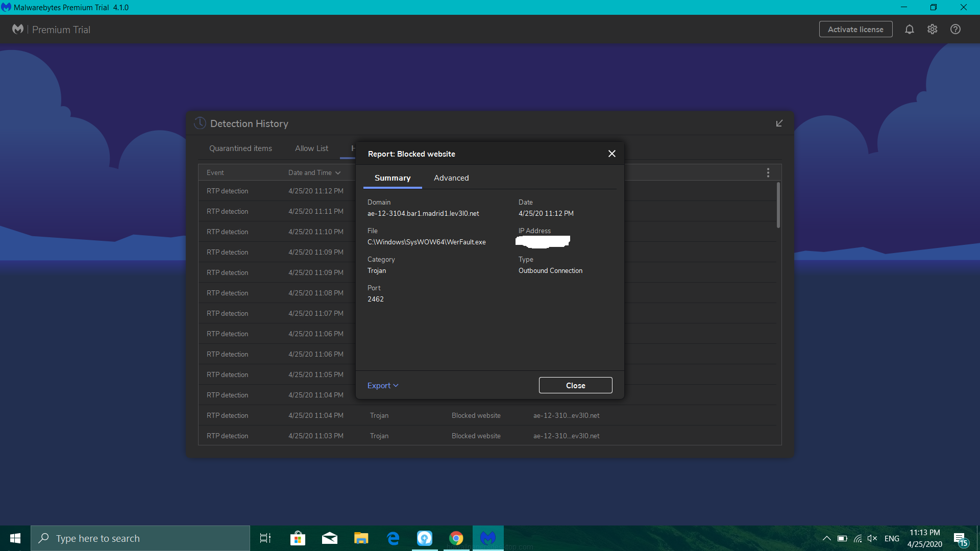980x551 pixels.
Task: Click the Close button in report
Action: 576,386
